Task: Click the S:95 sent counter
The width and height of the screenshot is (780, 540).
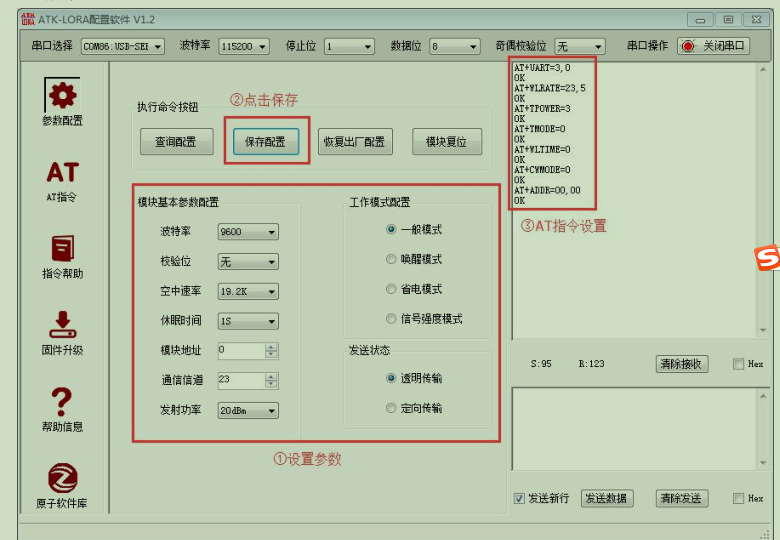Action: pos(541,364)
